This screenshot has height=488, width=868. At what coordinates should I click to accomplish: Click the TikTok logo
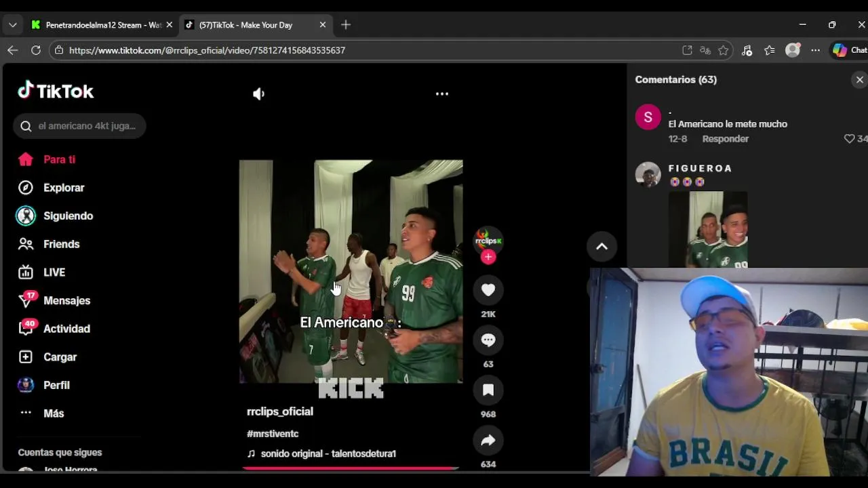click(56, 91)
